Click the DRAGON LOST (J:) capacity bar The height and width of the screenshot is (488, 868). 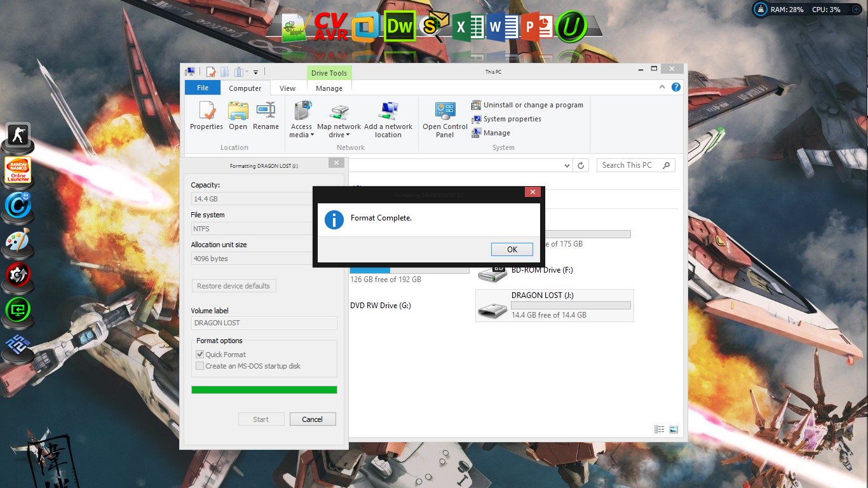tap(571, 306)
